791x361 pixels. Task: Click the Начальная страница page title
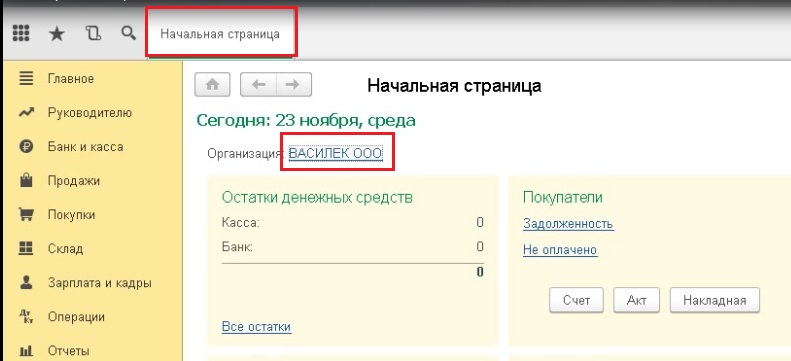click(x=454, y=86)
